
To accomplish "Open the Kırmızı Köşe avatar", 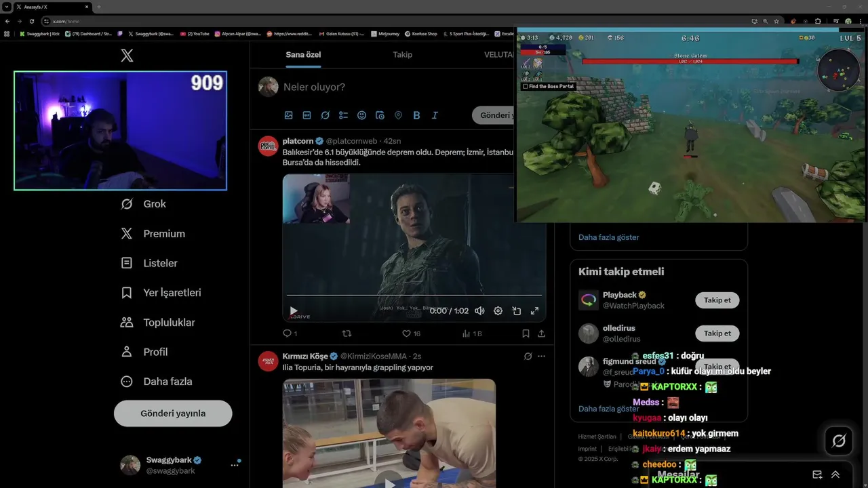I will (269, 361).
